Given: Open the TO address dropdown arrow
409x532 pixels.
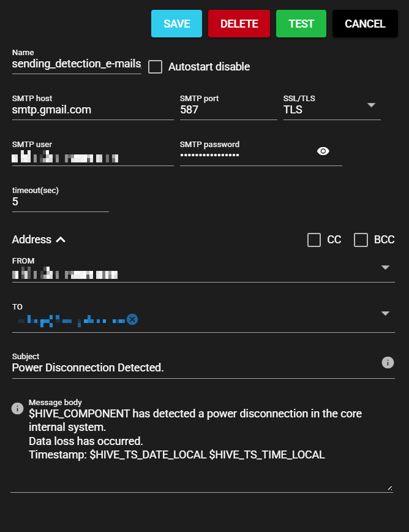Looking at the screenshot, I should tap(385, 314).
